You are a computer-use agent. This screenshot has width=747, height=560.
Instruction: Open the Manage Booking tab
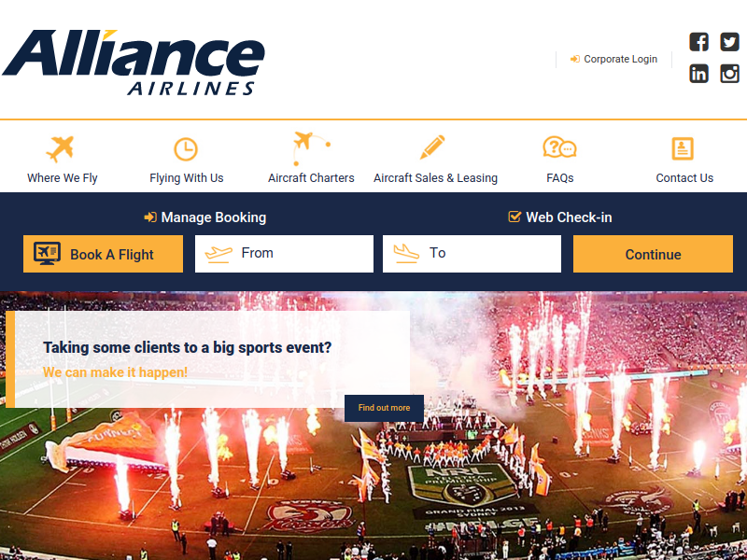(x=205, y=217)
